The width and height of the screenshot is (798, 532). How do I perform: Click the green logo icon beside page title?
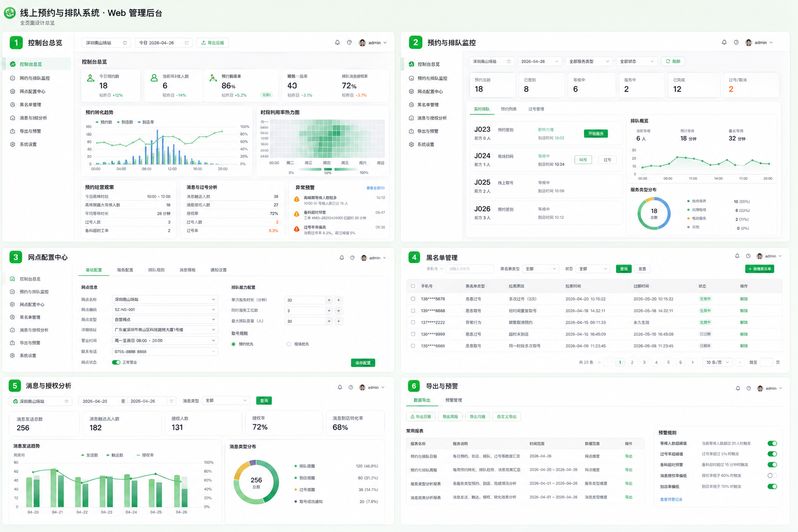tap(9, 12)
